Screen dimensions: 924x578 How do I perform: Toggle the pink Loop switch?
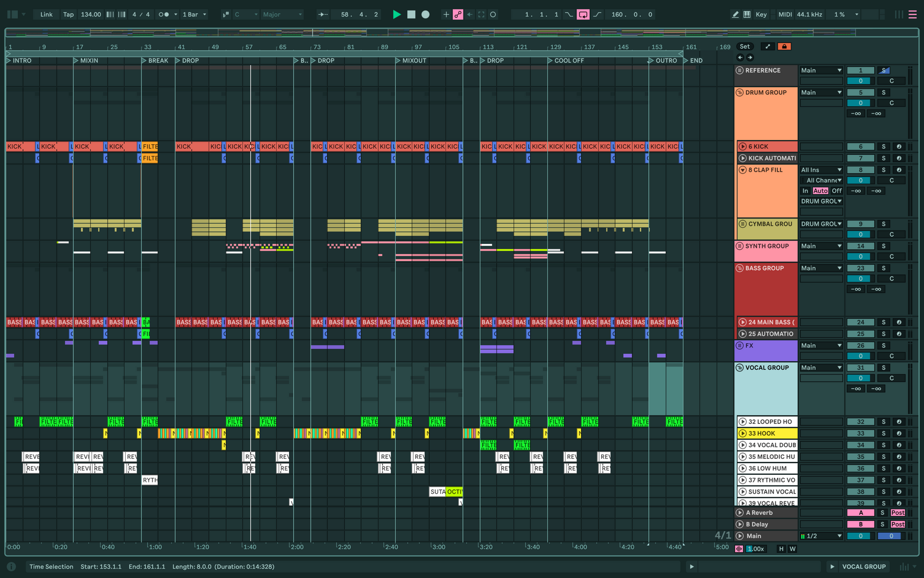coord(583,14)
